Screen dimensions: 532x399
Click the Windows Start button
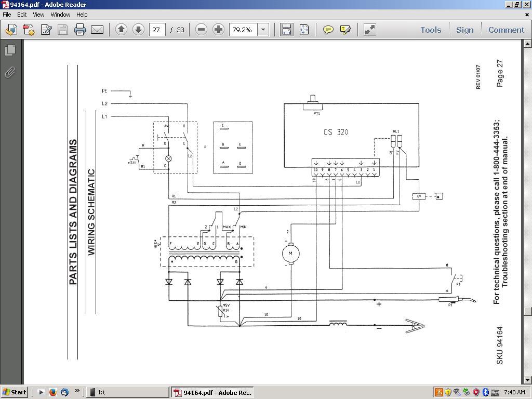pyautogui.click(x=14, y=392)
